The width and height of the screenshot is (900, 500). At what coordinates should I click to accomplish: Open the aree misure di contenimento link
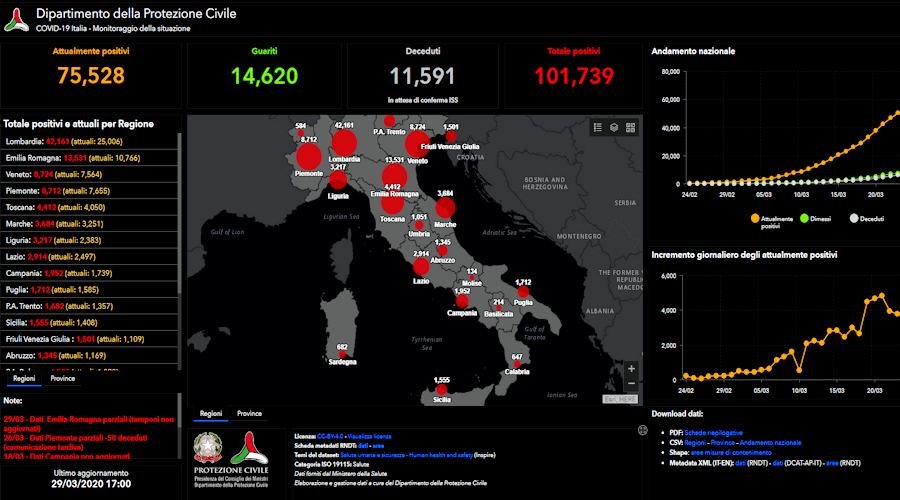point(731,453)
